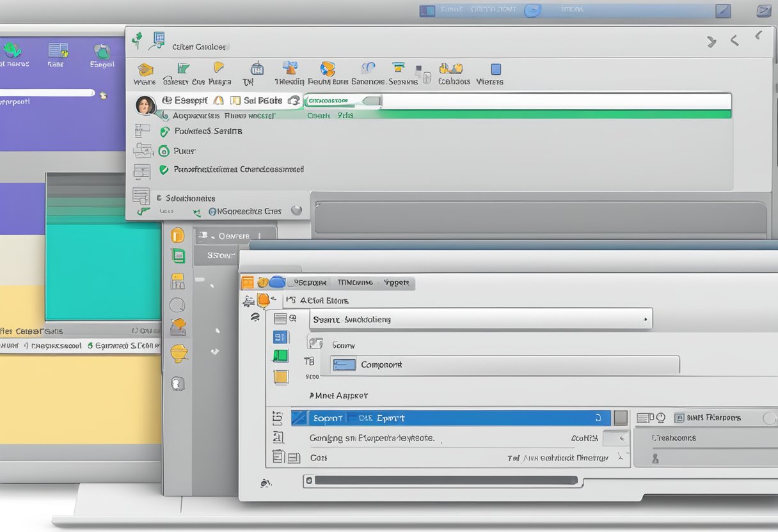Expand the Mnet Aarpeet section
This screenshot has width=778, height=532.
tap(338, 396)
